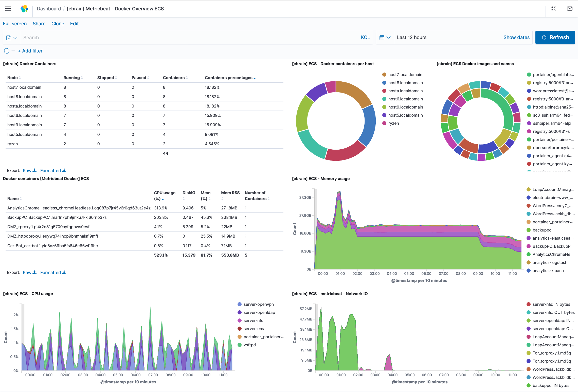The width and height of the screenshot is (578, 392).
Task: Toggle backuppc series in Memory usage legend
Action: point(542,230)
